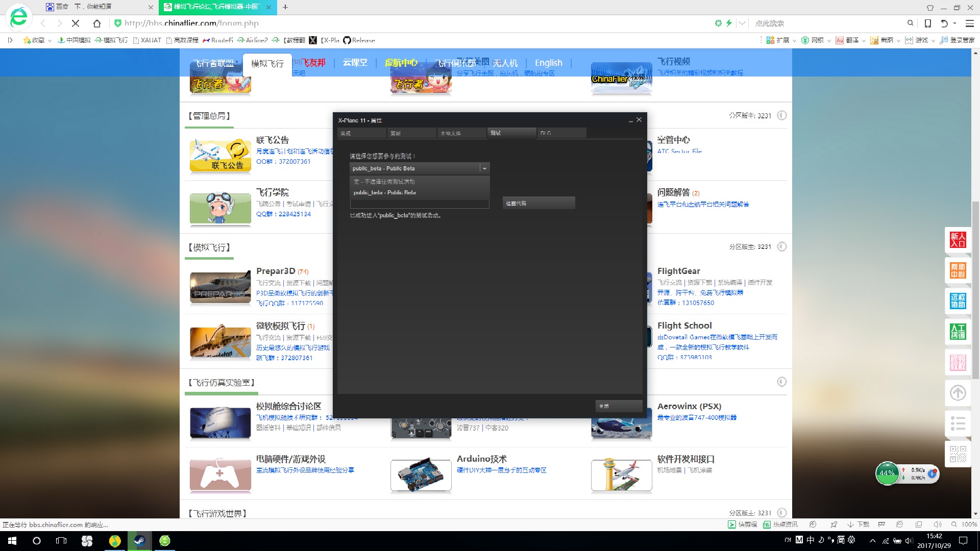
Task: Click 登录管家 login manager icon
Action: tap(958, 40)
